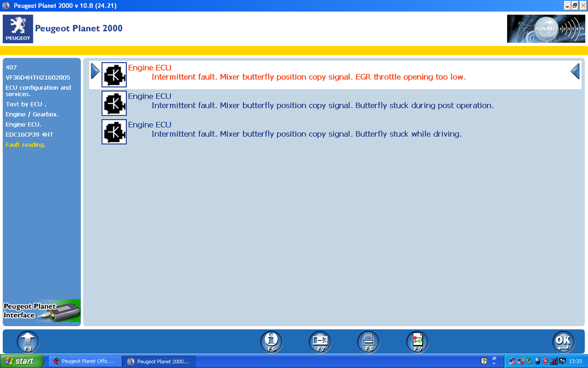
Task: Select the engine icon beside 'Butterfly stuck during post operation'
Action: coord(114,103)
